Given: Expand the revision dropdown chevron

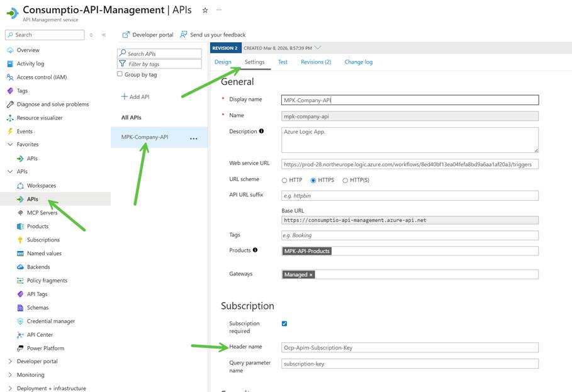Looking at the screenshot, I should [x=318, y=48].
